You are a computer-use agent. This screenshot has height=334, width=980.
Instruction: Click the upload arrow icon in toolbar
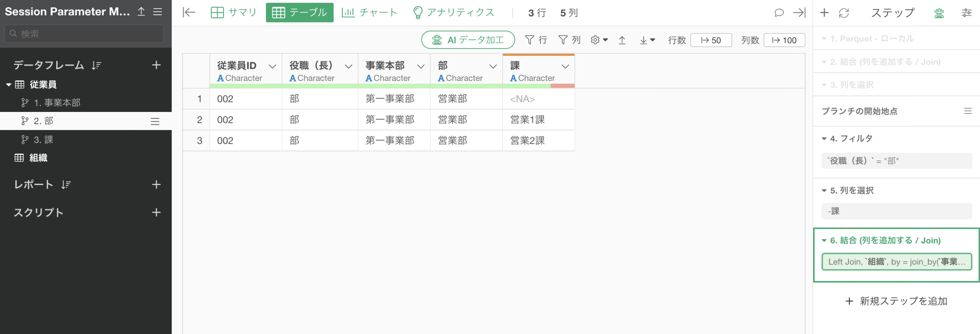[622, 40]
